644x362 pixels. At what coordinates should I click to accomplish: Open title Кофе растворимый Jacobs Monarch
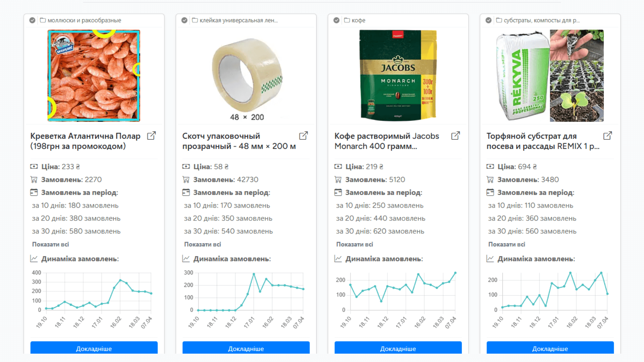tap(386, 141)
